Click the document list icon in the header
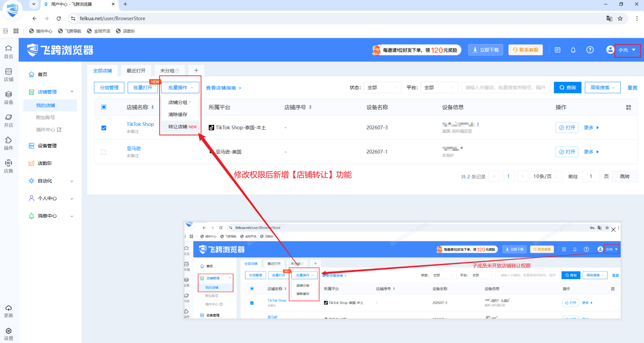 (557, 50)
